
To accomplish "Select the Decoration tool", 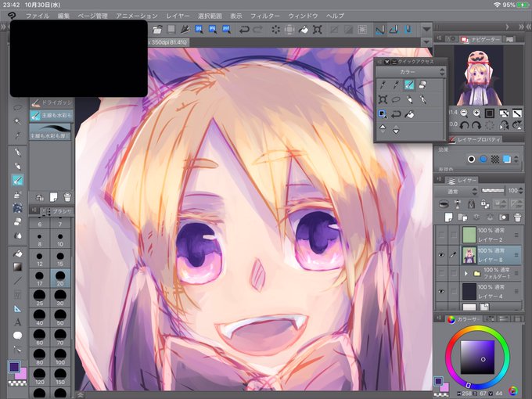I will coord(18,207).
